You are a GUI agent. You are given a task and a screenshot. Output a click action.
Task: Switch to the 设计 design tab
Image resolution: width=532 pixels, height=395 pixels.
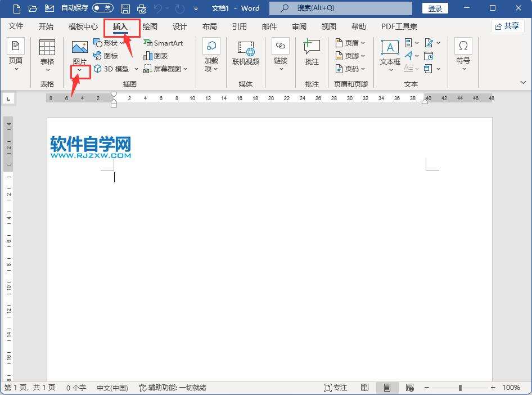180,26
